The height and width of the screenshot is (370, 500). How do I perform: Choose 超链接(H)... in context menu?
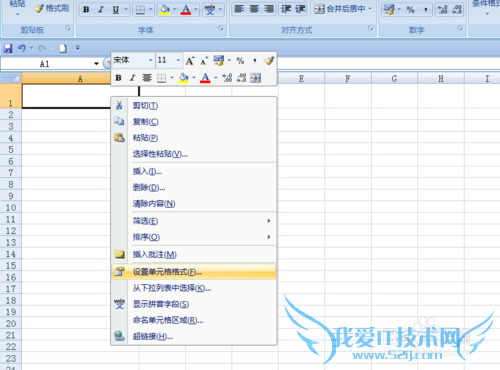click(194, 336)
